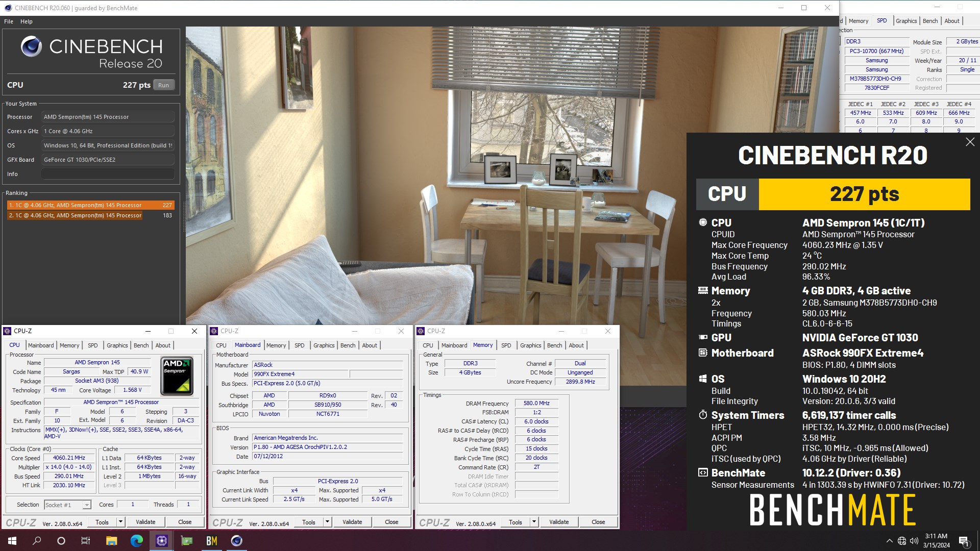Switch to Bench tab in first CPU-Z

coord(141,345)
